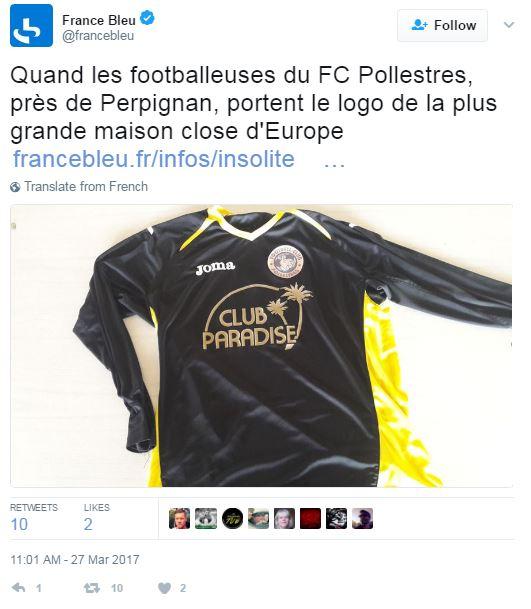The image size is (531, 609).
Task: View the 2 likes list
Action: tap(97, 518)
